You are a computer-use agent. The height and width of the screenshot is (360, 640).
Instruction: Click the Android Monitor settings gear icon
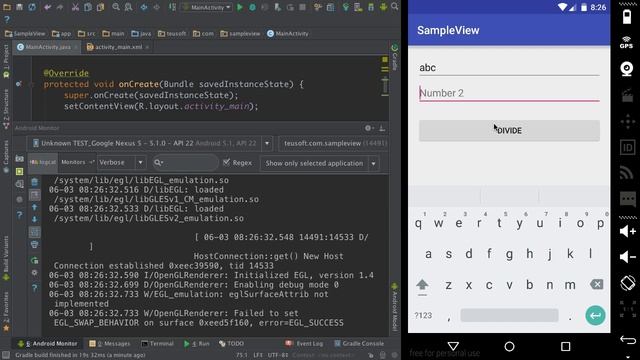click(368, 128)
